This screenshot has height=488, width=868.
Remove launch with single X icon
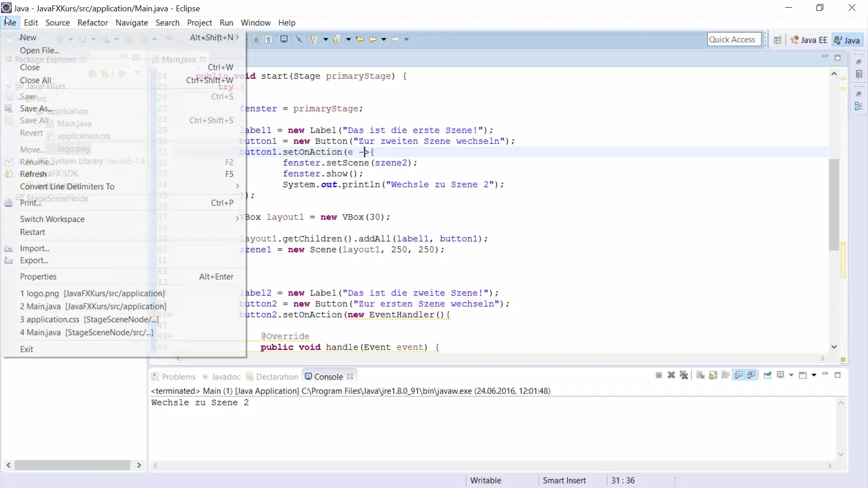point(671,375)
